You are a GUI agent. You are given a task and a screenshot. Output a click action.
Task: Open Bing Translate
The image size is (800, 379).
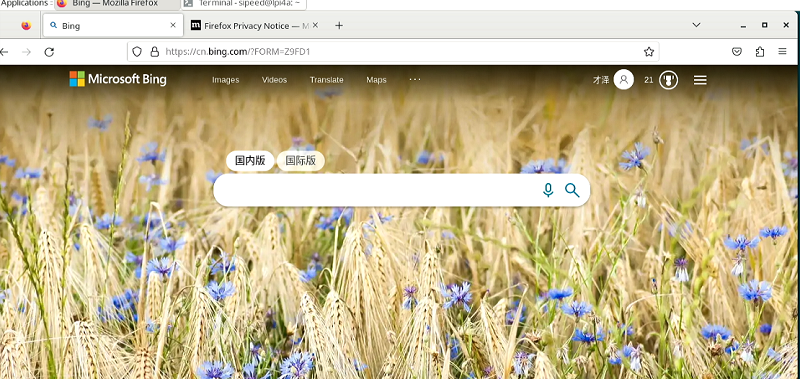point(327,80)
